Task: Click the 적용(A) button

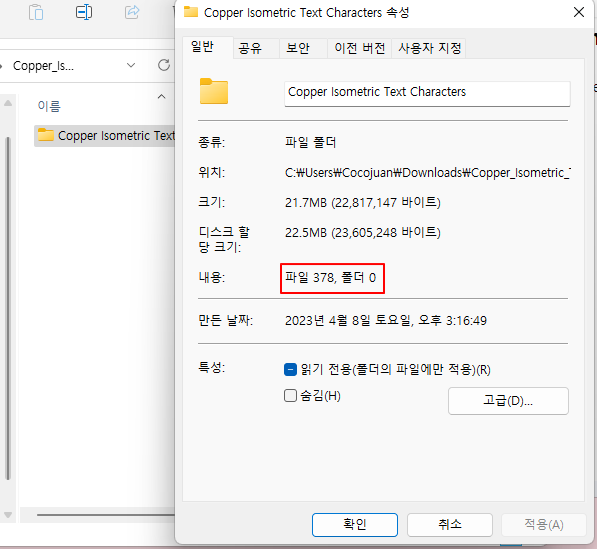Action: tap(544, 525)
